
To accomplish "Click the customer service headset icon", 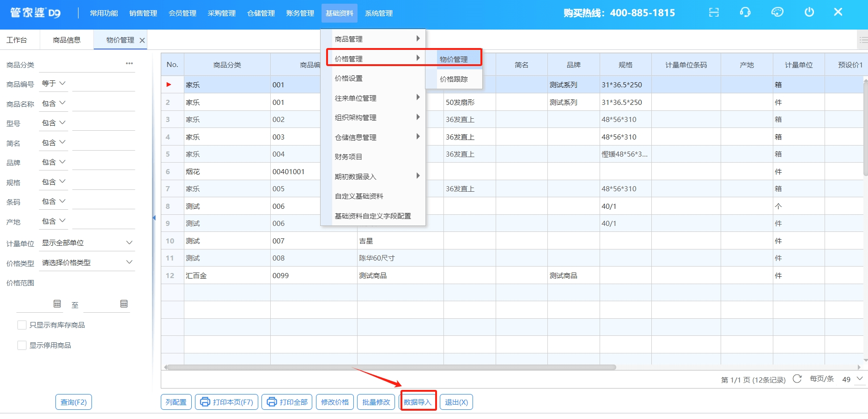I will point(745,12).
